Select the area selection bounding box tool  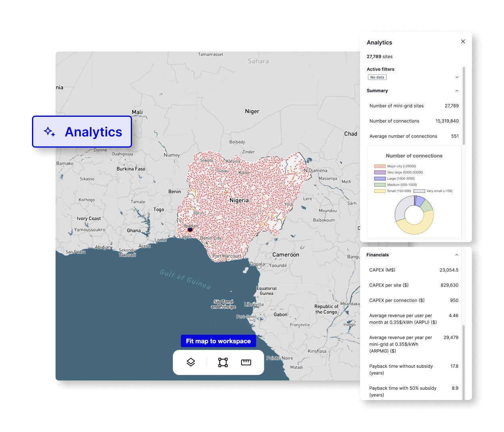tap(223, 362)
